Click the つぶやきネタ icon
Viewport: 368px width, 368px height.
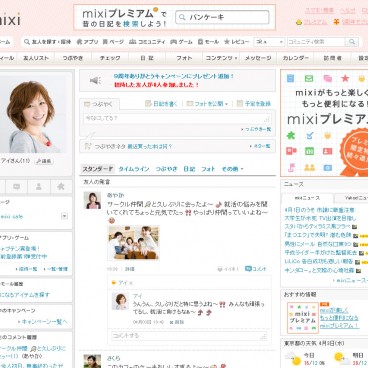(88, 146)
